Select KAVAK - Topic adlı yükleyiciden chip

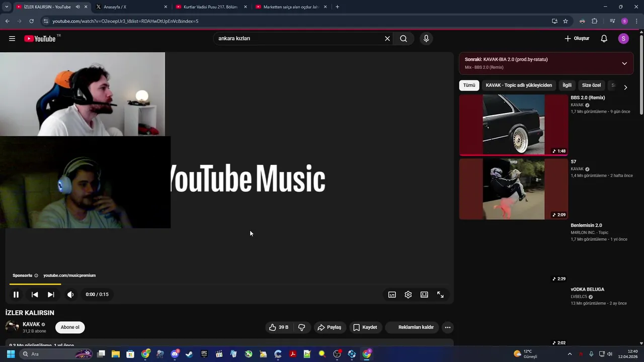[519, 85]
